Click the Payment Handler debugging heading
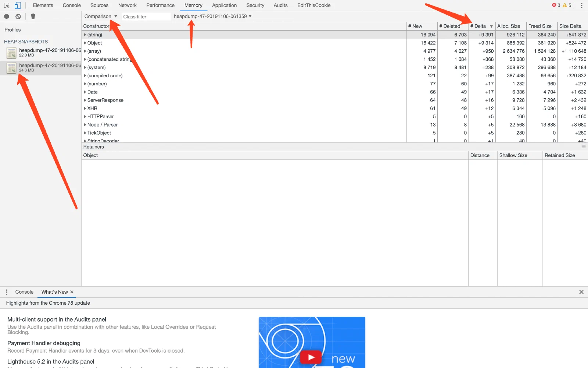 click(44, 343)
